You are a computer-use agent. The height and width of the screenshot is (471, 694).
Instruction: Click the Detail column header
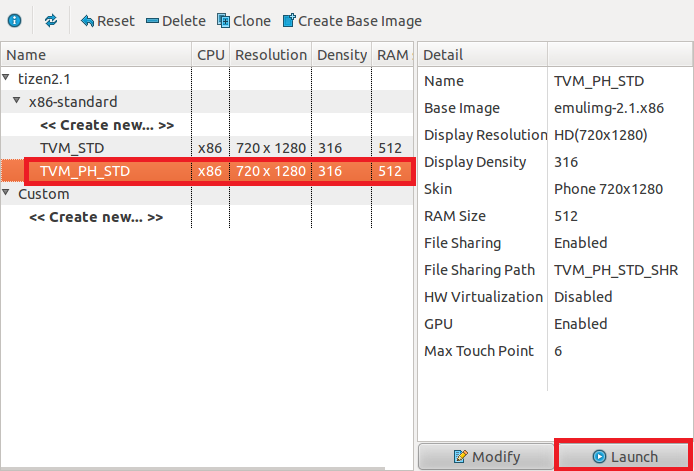(x=482, y=55)
